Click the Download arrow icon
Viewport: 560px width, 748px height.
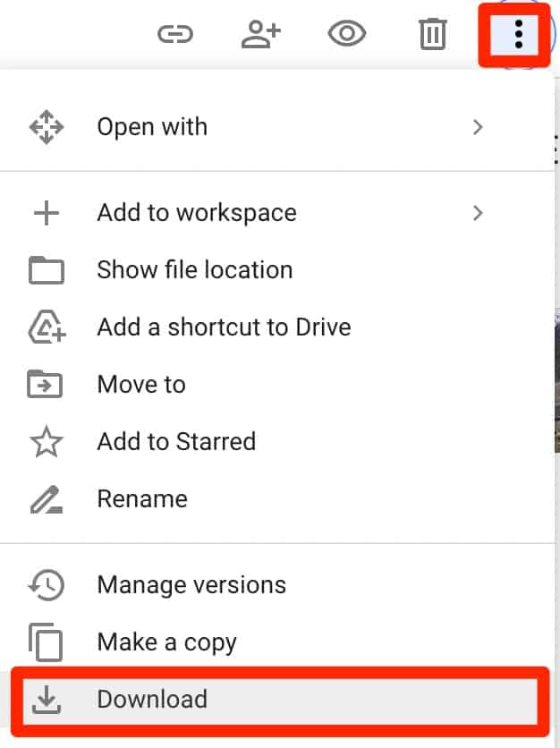click(x=47, y=700)
